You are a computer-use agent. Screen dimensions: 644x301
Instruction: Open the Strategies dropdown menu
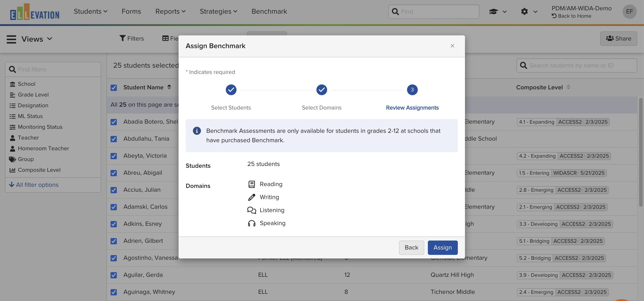pyautogui.click(x=218, y=11)
